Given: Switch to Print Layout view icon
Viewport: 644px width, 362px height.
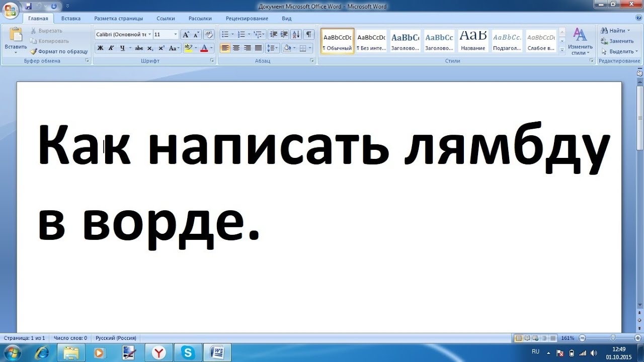Looking at the screenshot, I should [518, 338].
